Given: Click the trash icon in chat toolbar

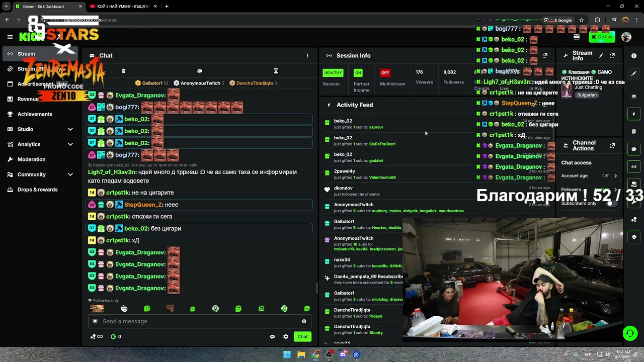Looking at the screenshot, I should coord(123,71).
